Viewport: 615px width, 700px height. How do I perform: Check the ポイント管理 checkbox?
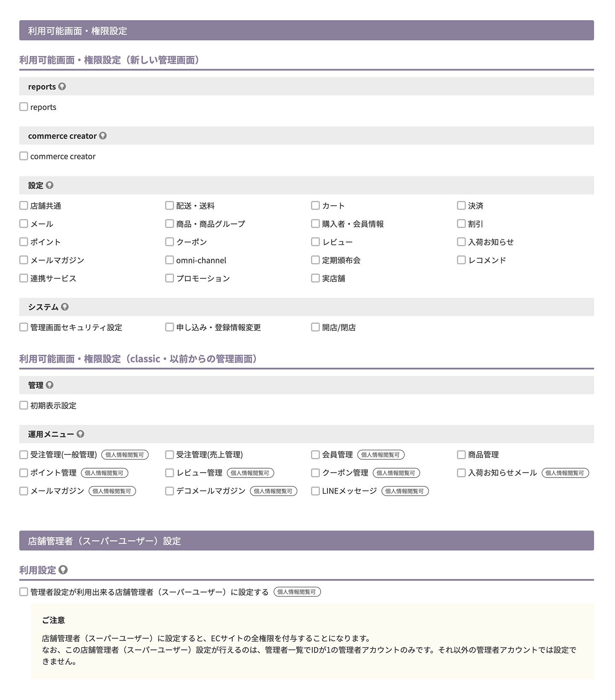(24, 473)
